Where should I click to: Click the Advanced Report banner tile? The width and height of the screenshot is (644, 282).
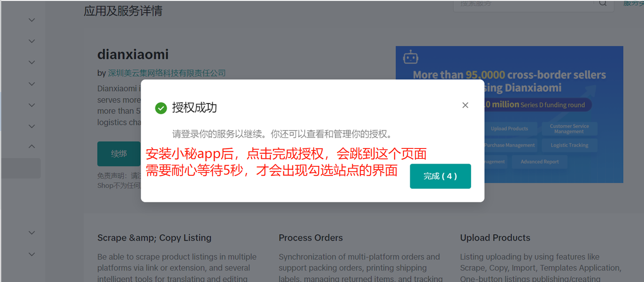point(539,162)
